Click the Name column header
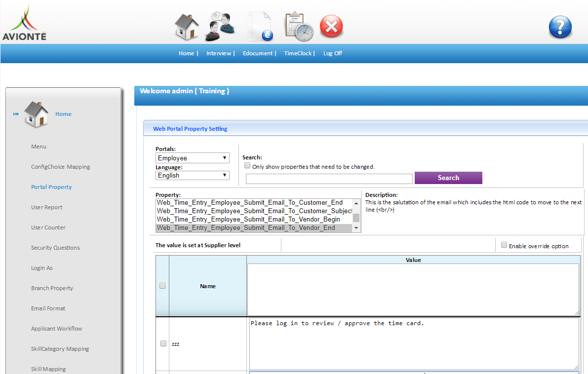 coord(208,286)
